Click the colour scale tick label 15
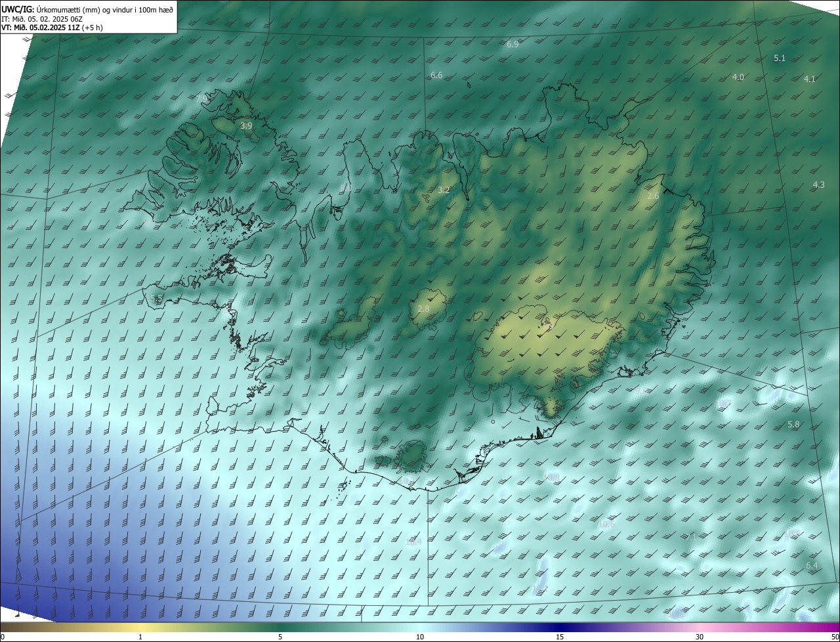The image size is (840, 642). click(560, 637)
